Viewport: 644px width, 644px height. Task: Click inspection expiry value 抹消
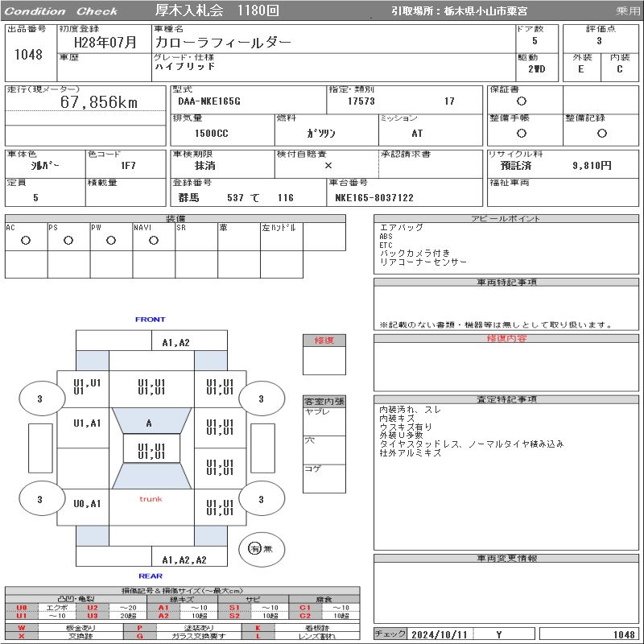(x=205, y=166)
